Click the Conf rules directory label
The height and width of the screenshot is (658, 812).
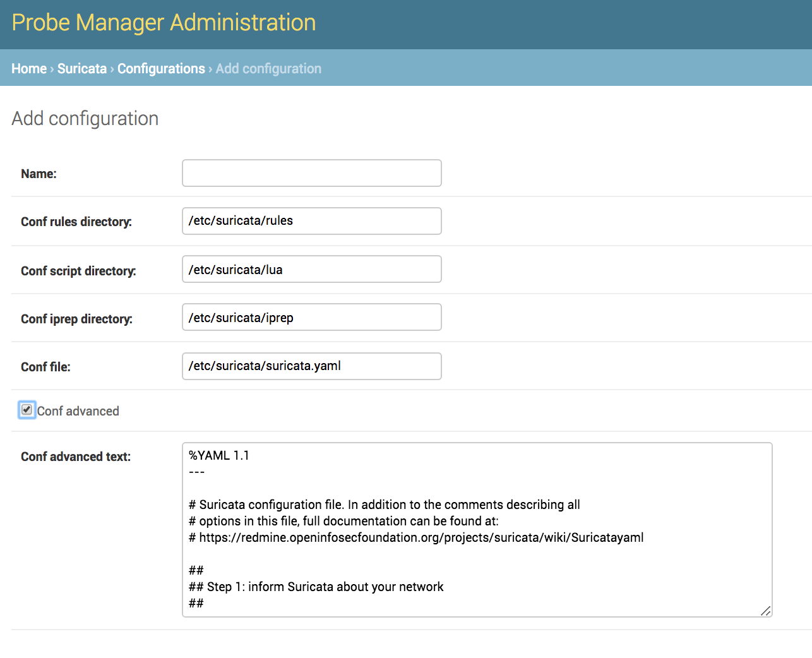coord(76,222)
